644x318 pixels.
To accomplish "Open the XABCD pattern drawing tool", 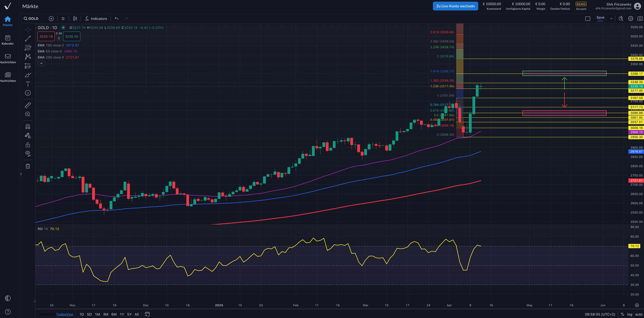I will (x=28, y=57).
